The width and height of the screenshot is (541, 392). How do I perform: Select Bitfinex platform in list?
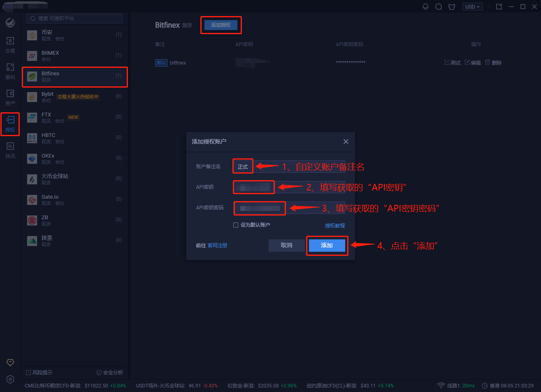coord(74,77)
